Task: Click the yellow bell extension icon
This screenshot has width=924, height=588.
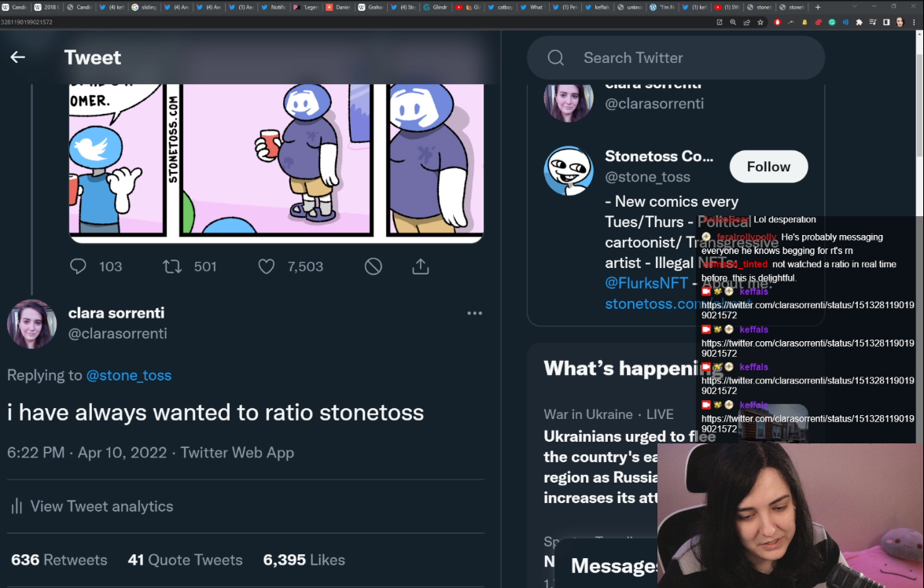Action: 804,22
